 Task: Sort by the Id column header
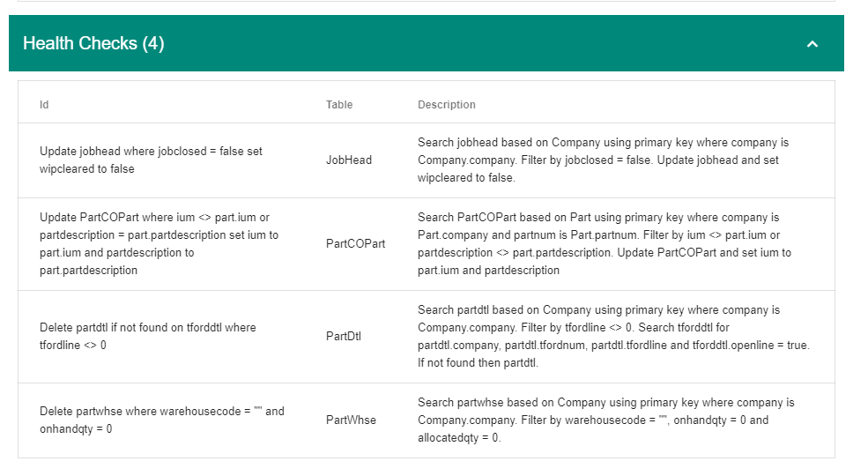point(44,105)
